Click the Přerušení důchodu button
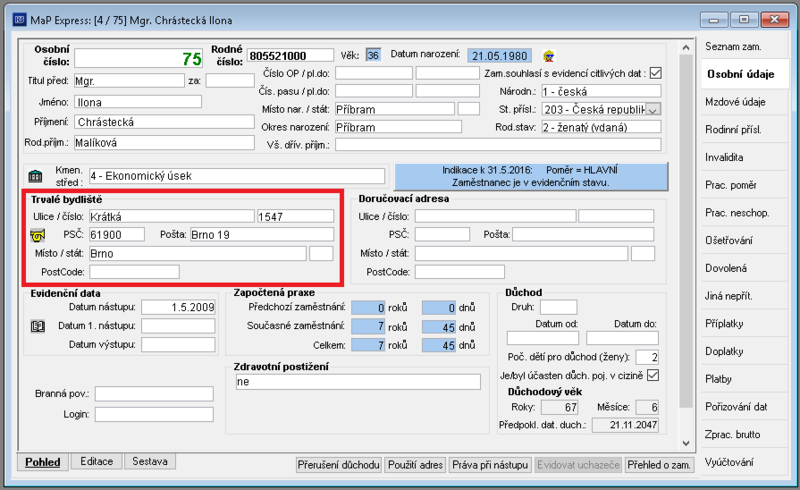 [x=339, y=465]
